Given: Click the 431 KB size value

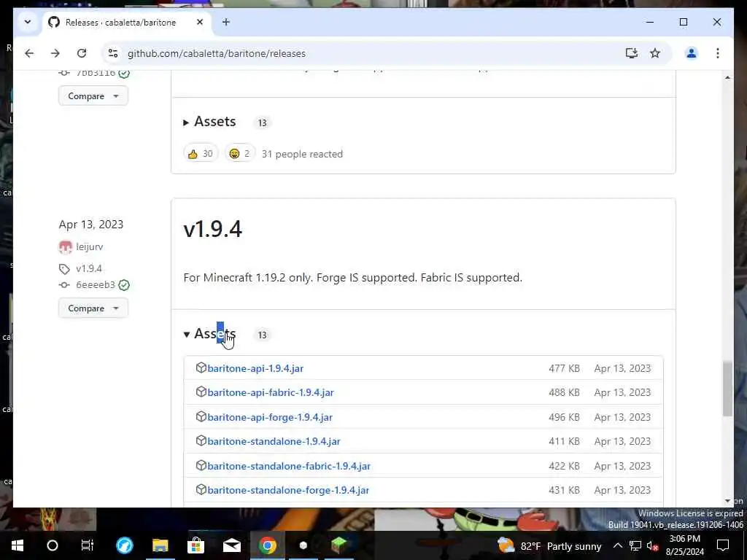Looking at the screenshot, I should pyautogui.click(x=564, y=490).
